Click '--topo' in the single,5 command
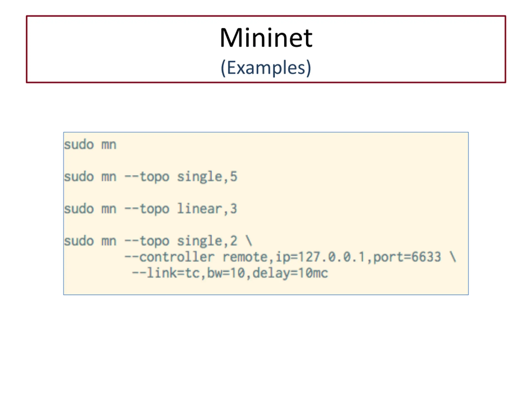532x399 pixels. tap(147, 177)
